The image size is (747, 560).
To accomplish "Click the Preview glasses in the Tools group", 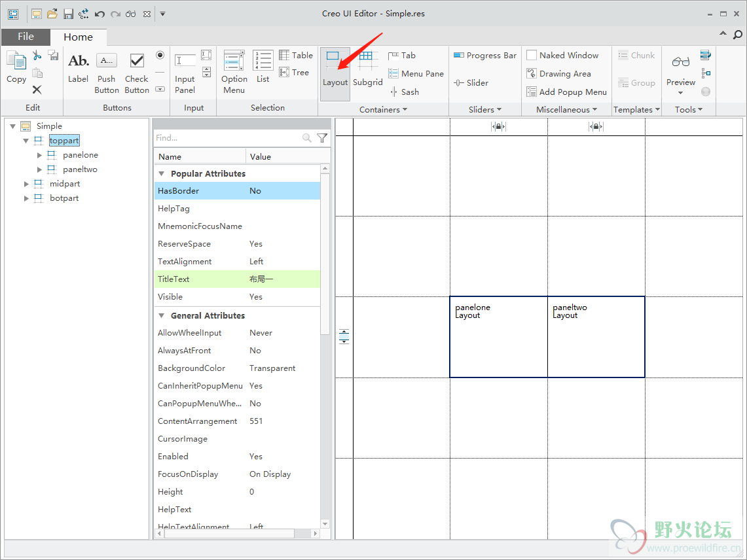I will (x=681, y=62).
